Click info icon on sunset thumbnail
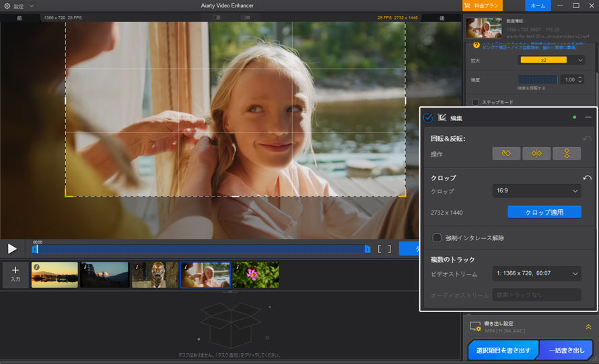The width and height of the screenshot is (599, 364). click(36, 267)
